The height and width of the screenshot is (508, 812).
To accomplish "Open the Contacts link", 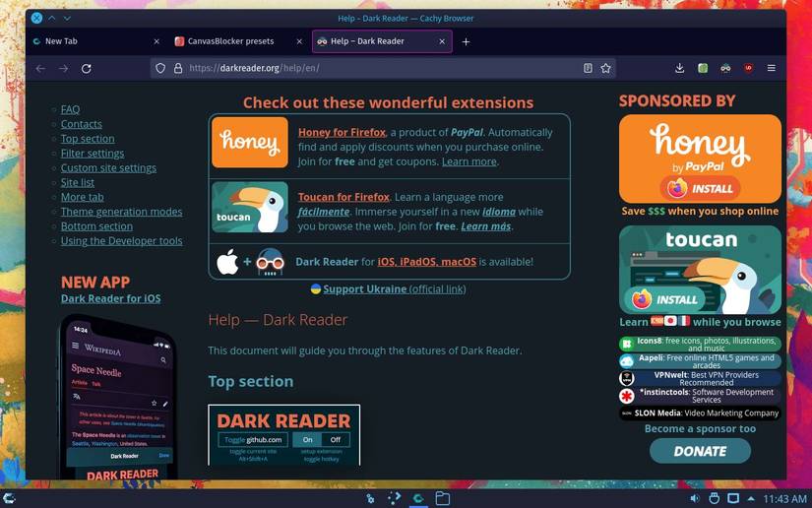I will coord(82,124).
